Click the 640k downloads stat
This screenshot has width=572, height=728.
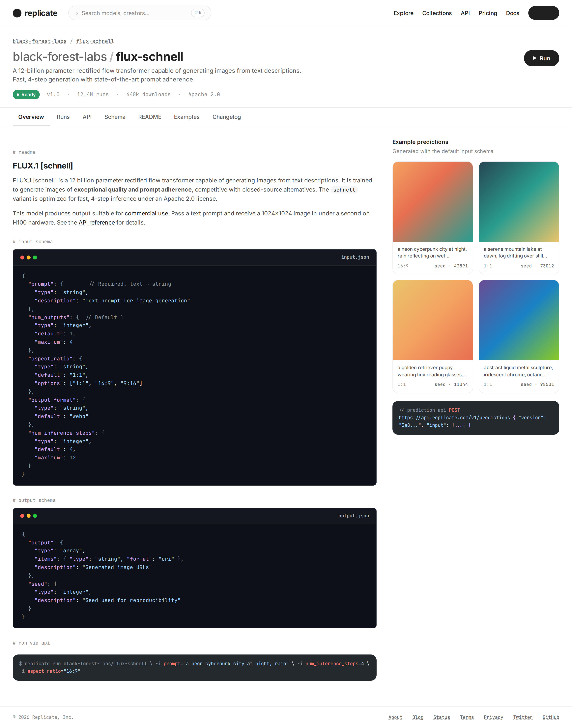pyautogui.click(x=148, y=94)
